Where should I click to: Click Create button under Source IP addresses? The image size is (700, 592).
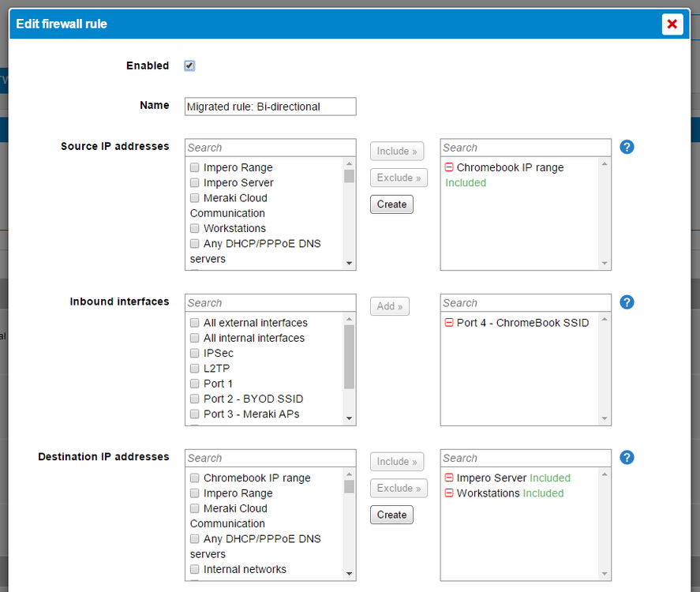click(x=391, y=204)
